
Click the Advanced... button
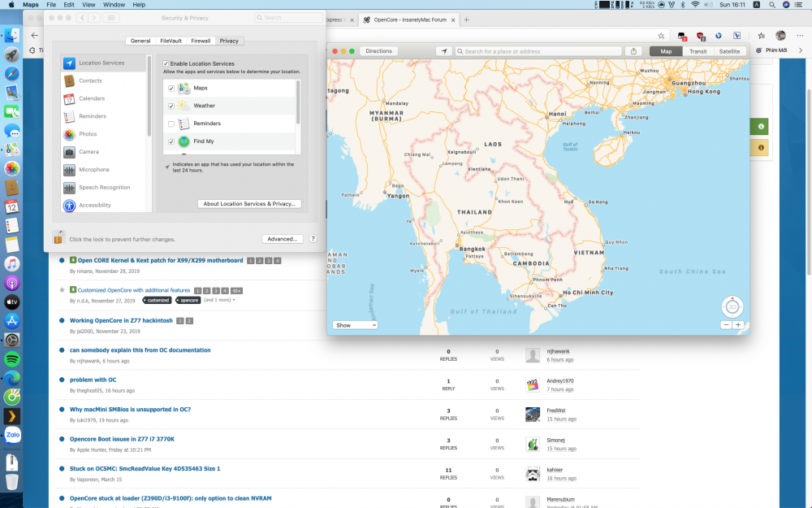tap(283, 239)
